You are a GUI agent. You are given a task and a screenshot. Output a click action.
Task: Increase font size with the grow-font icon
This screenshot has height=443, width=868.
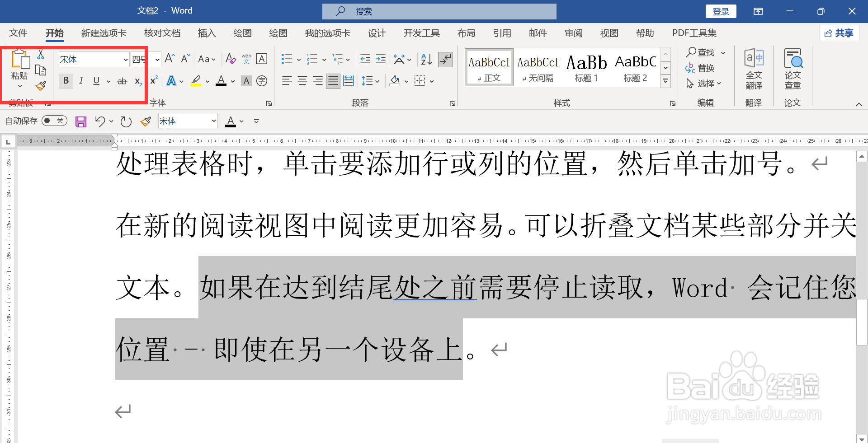click(x=170, y=59)
